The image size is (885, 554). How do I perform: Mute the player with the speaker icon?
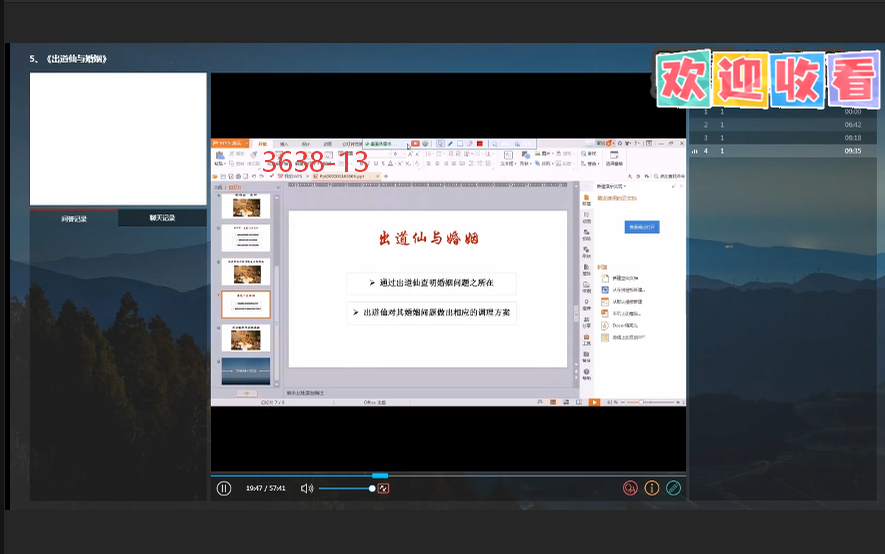tap(307, 488)
